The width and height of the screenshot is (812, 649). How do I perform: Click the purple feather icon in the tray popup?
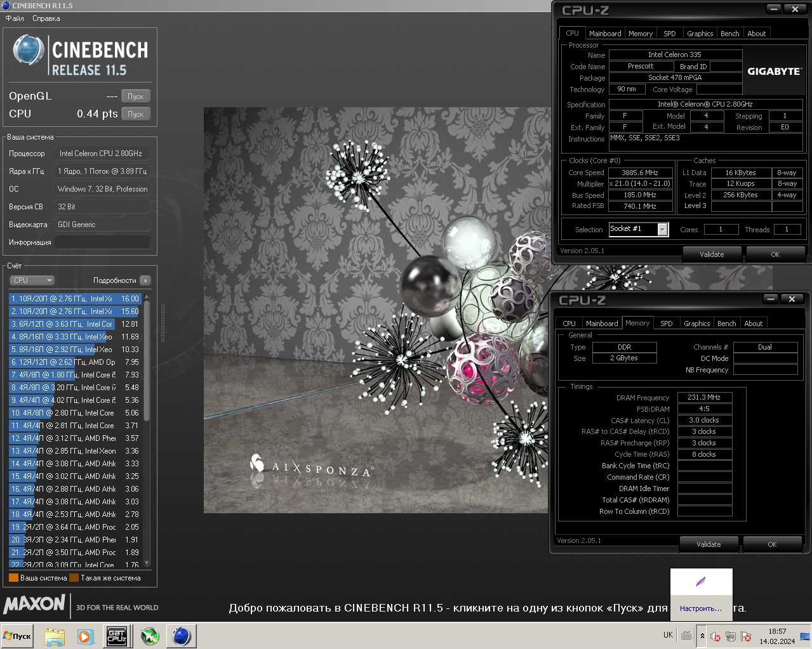700,582
